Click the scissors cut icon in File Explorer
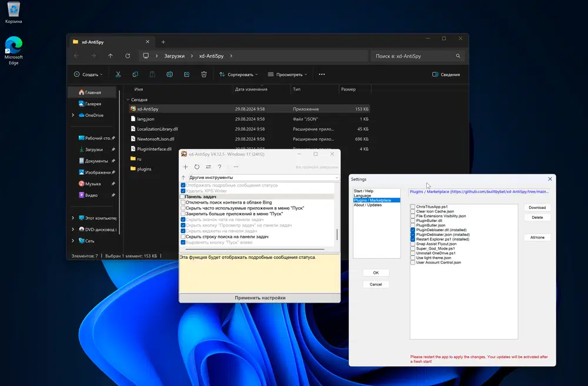This screenshot has width=588, height=386. click(118, 75)
